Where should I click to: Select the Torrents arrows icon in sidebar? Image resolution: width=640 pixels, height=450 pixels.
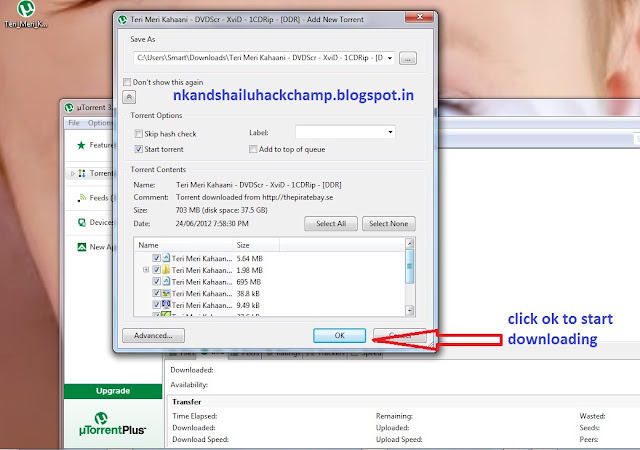click(82, 173)
